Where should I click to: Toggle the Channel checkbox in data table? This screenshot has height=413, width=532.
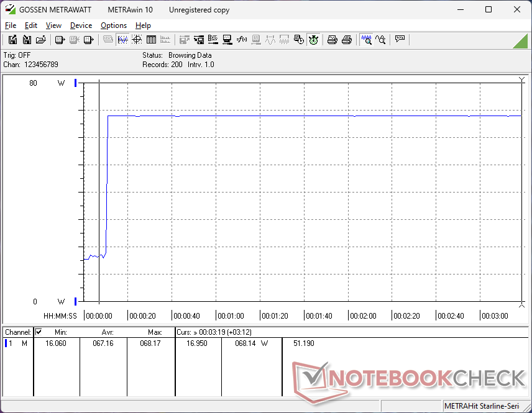tap(39, 332)
